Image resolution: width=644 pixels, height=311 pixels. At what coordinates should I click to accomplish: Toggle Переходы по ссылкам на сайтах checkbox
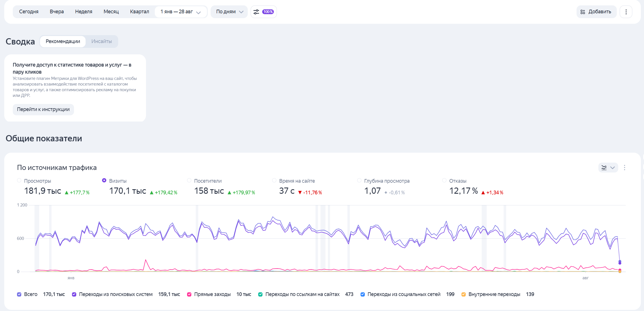[x=260, y=294]
